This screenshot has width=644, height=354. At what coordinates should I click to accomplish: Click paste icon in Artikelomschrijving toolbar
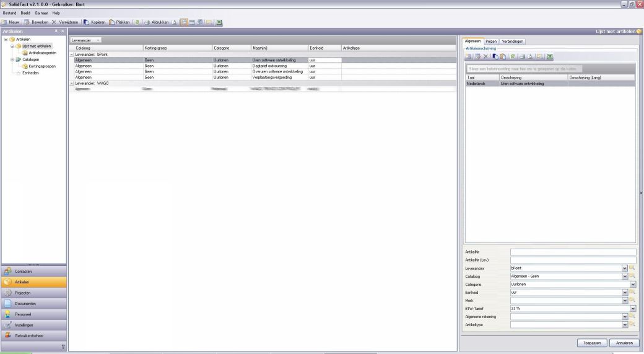click(x=503, y=56)
